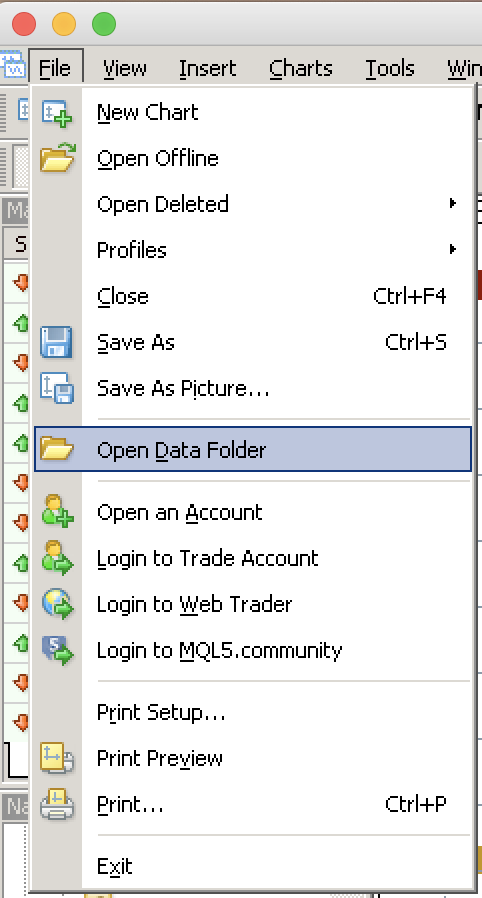Open the View menu
This screenshot has height=898, width=482.
[x=125, y=69]
